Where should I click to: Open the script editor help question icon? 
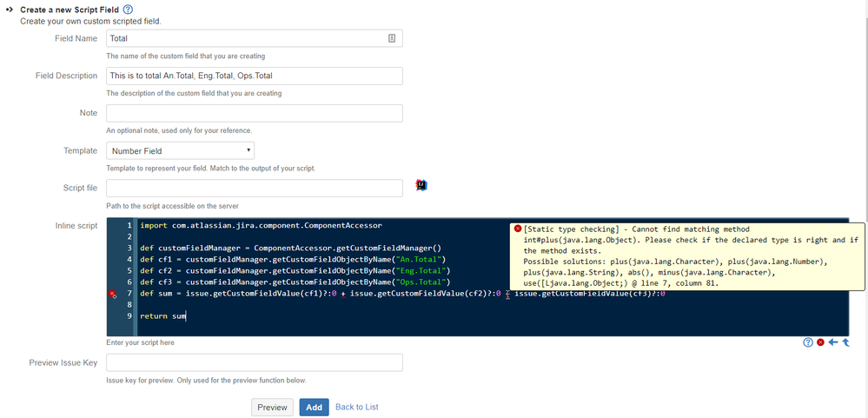808,342
